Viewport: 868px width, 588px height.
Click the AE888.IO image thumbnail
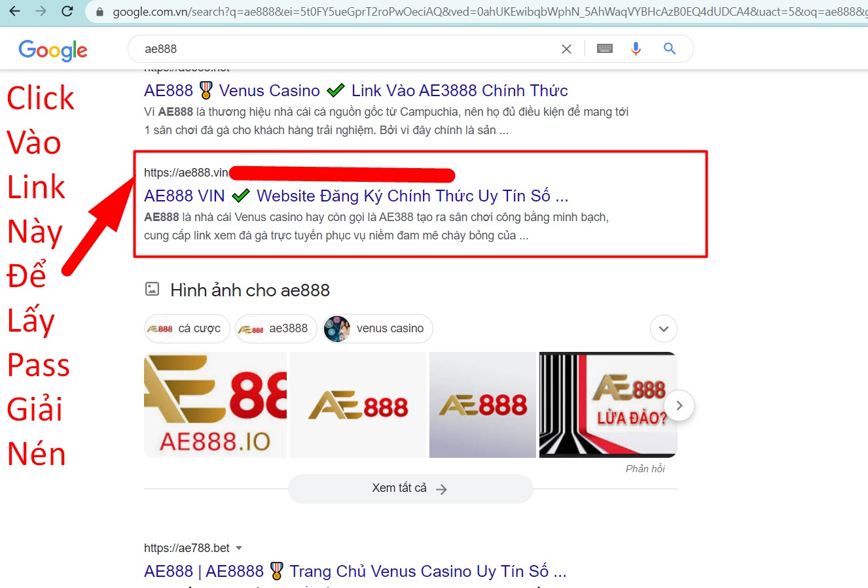pyautogui.click(x=215, y=405)
